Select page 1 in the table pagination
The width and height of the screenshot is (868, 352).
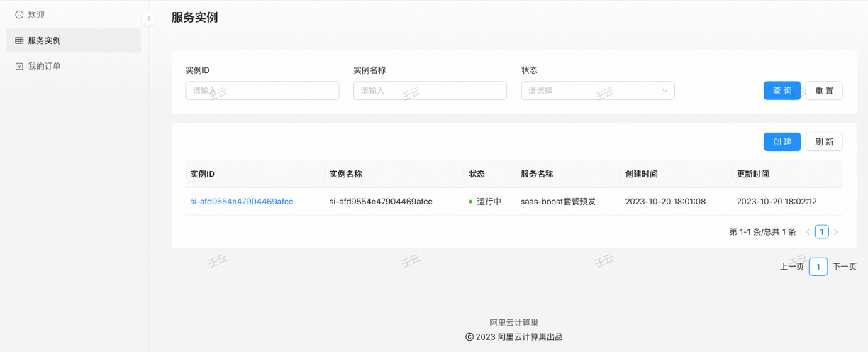coord(821,232)
